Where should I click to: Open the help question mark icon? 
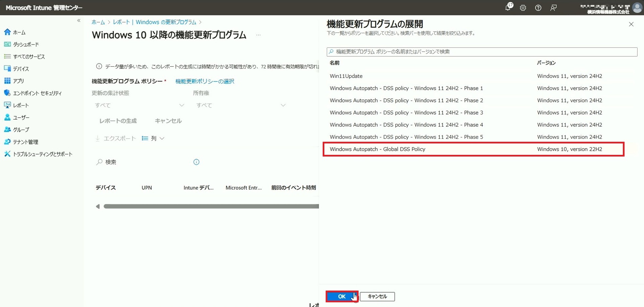pos(538,8)
